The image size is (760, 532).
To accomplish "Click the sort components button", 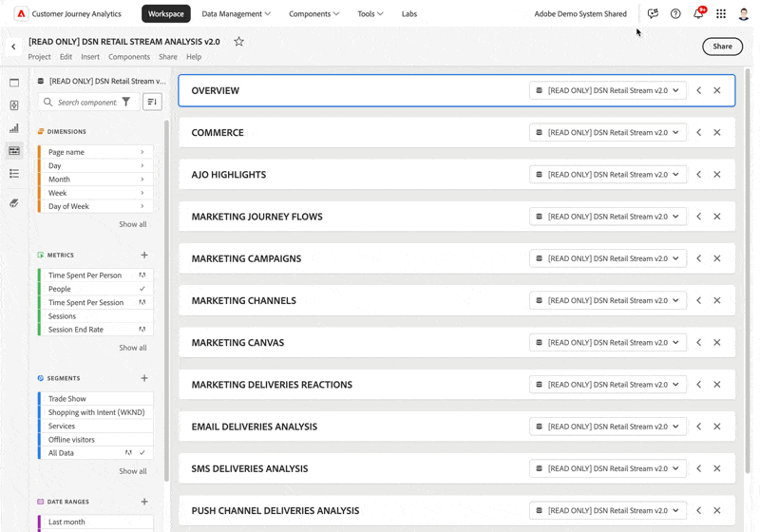I will coord(152,102).
